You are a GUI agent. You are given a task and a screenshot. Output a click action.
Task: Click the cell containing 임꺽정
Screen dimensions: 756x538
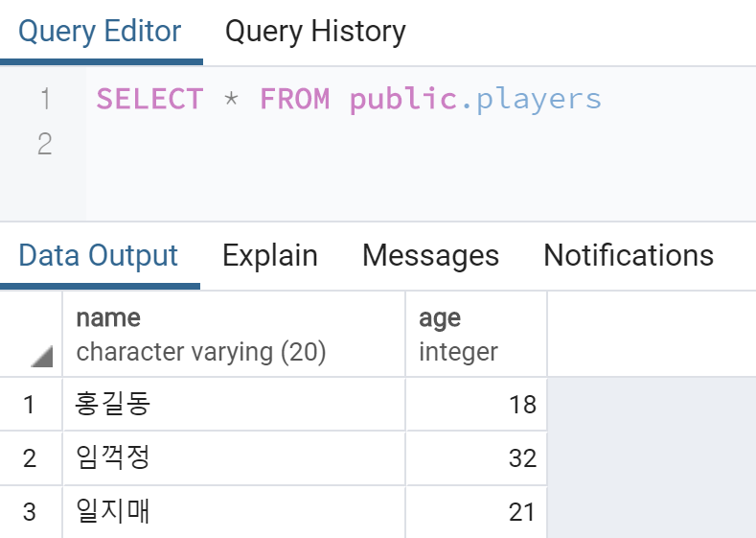(234, 457)
